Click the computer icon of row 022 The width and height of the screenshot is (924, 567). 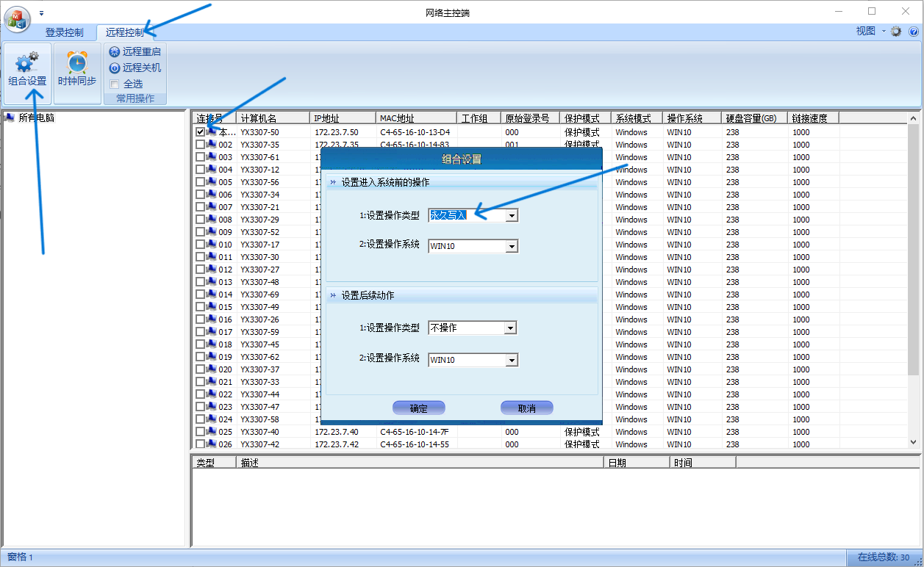tap(212, 394)
